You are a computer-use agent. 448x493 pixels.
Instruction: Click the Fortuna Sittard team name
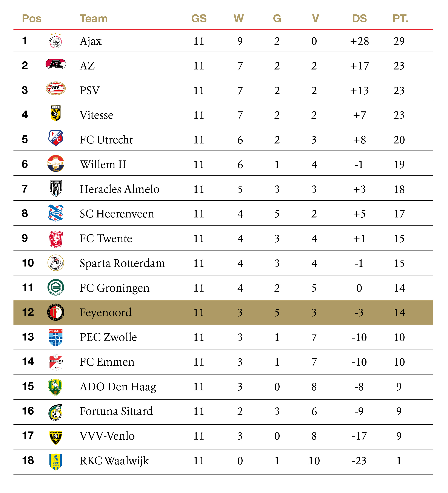click(116, 411)
